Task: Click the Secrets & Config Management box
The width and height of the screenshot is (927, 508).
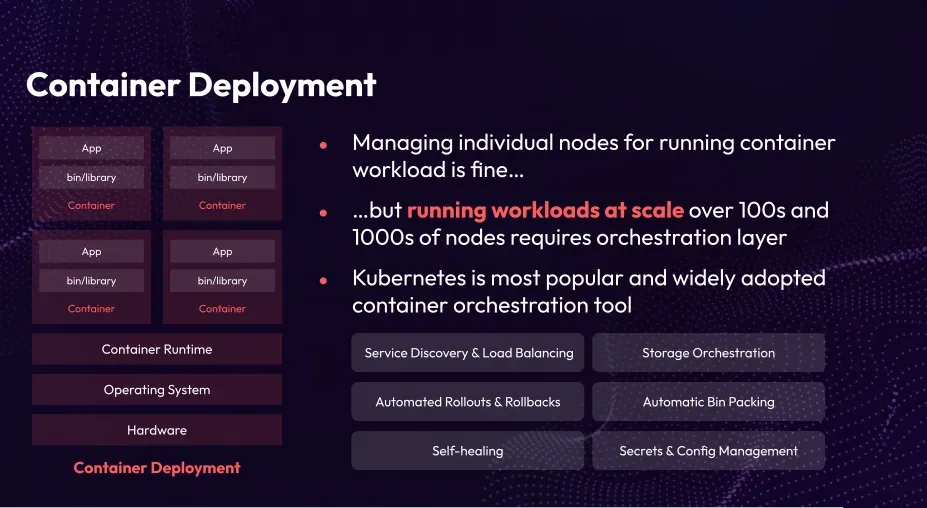Action: [x=708, y=451]
